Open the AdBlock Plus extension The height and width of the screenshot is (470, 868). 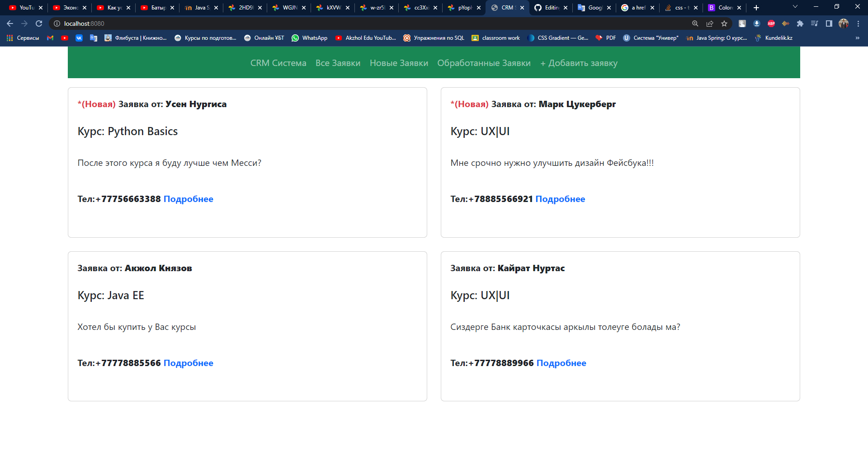point(771,23)
